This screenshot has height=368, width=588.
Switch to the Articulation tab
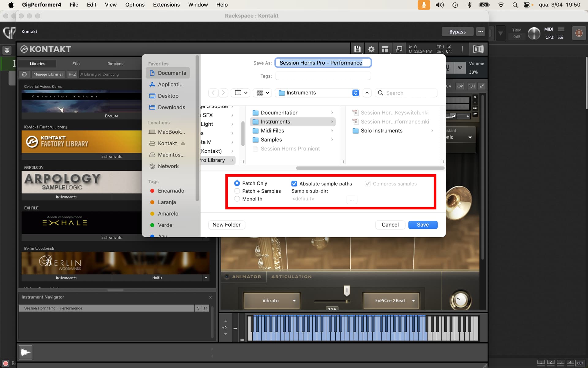tap(291, 277)
